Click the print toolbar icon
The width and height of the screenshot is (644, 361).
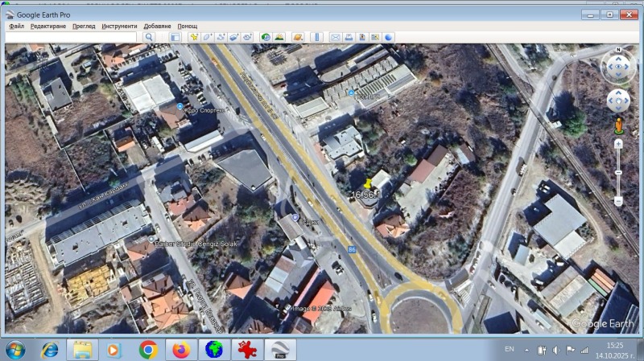[x=349, y=37]
